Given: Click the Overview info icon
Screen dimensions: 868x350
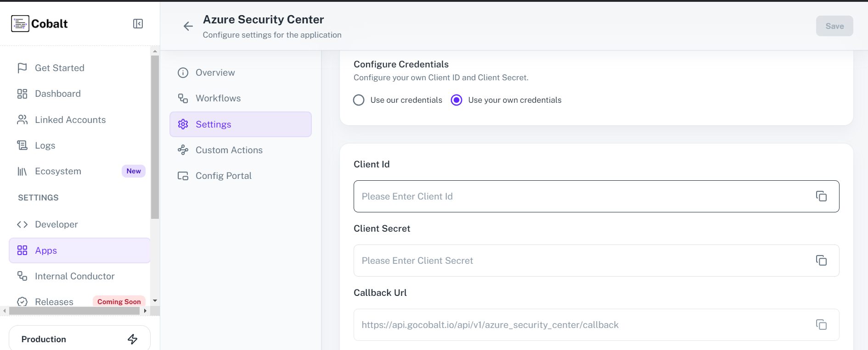Looking at the screenshot, I should point(183,72).
